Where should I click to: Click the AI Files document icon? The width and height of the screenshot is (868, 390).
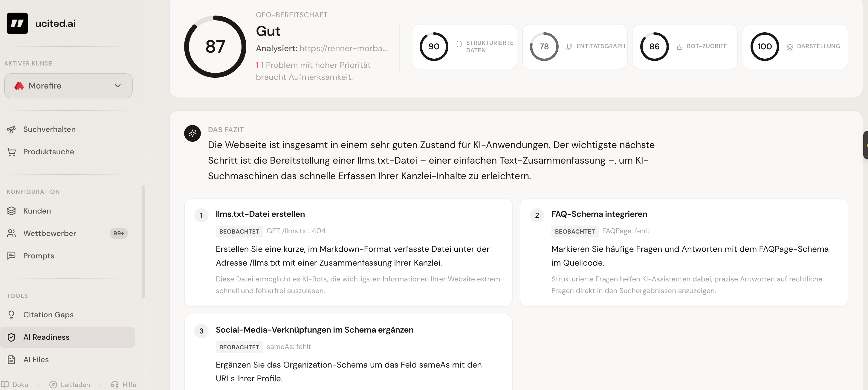11,359
